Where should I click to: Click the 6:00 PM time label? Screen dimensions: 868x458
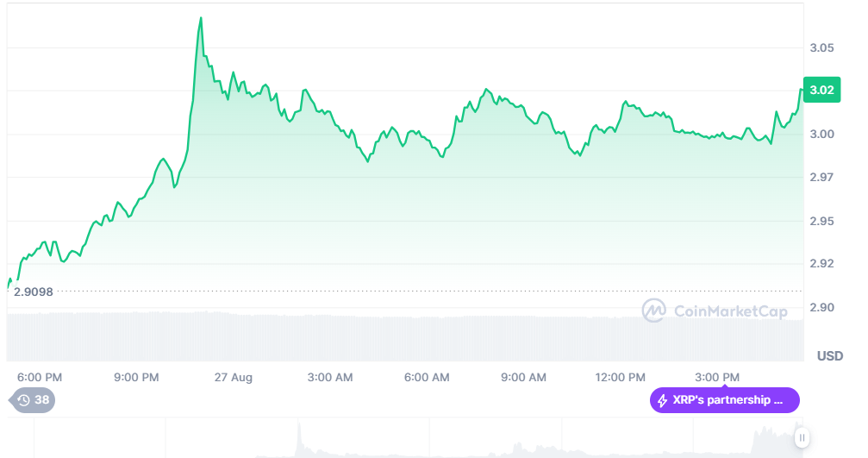40,378
